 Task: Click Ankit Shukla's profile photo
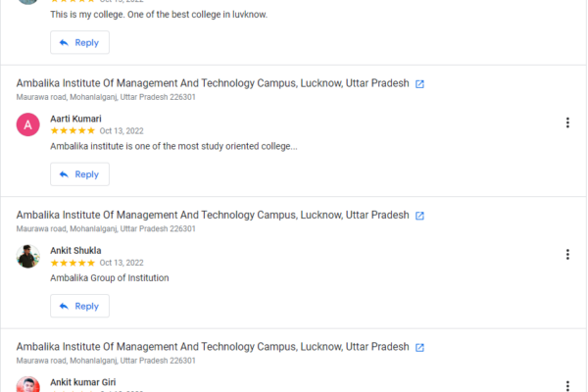coord(28,256)
